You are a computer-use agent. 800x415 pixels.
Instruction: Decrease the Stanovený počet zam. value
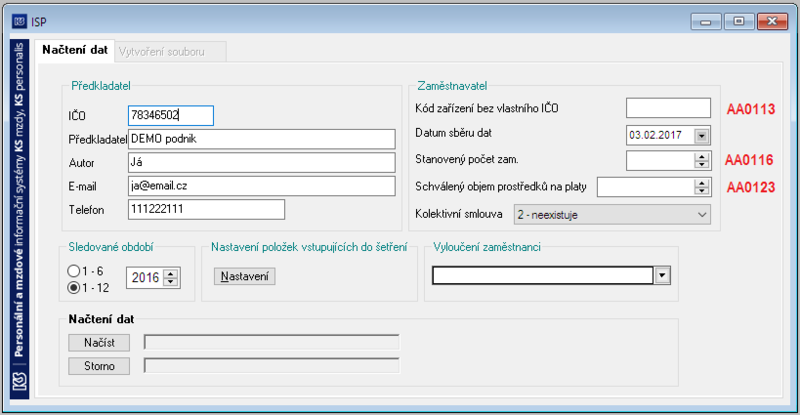(702, 164)
